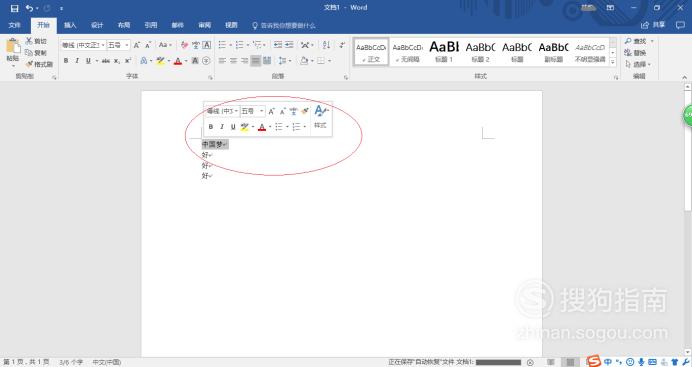This screenshot has height=367, width=692.
Task: Apply the Heading 1 (标题 1) style
Action: click(x=444, y=52)
